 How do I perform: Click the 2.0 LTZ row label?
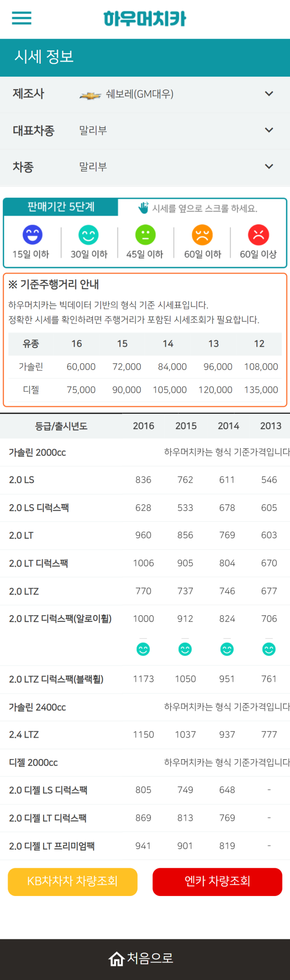point(24,591)
